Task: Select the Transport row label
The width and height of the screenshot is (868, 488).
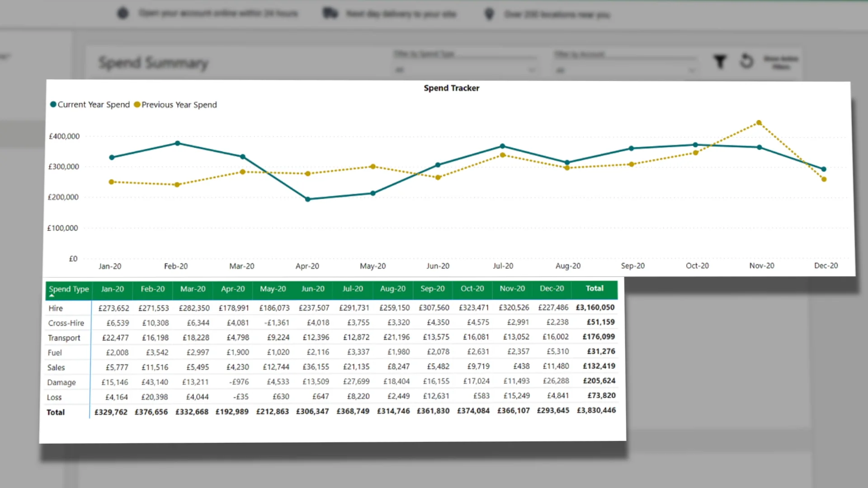Action: (x=64, y=338)
